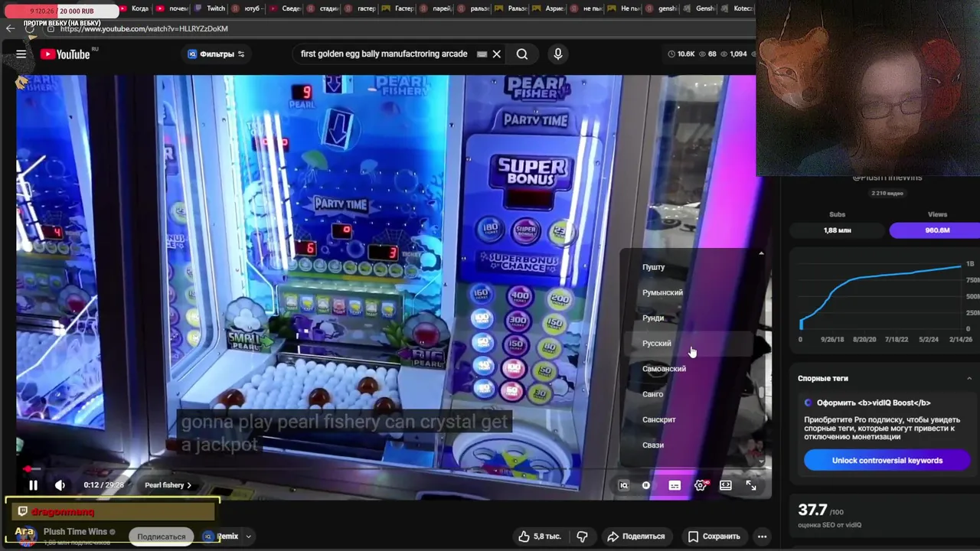Run search with the magnifier icon
The height and width of the screenshot is (551, 980).
(522, 54)
